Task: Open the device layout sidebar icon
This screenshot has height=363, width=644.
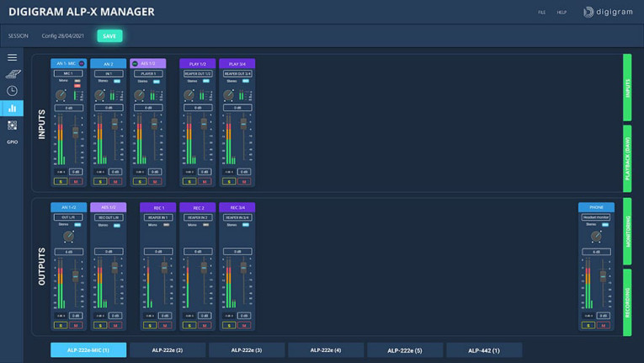Action: (13, 74)
